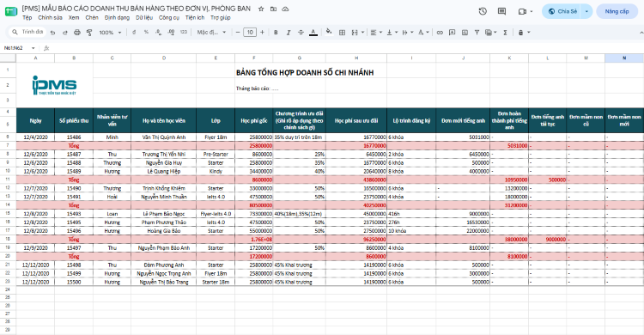Image resolution: width=644 pixels, height=335 pixels.
Task: Collapse the toolbar header chevron
Action: [641, 32]
